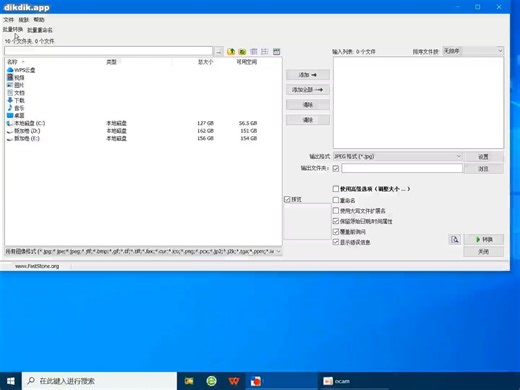The image size is (520, 390).
Task: Click the folder path input field
Action: (108, 51)
